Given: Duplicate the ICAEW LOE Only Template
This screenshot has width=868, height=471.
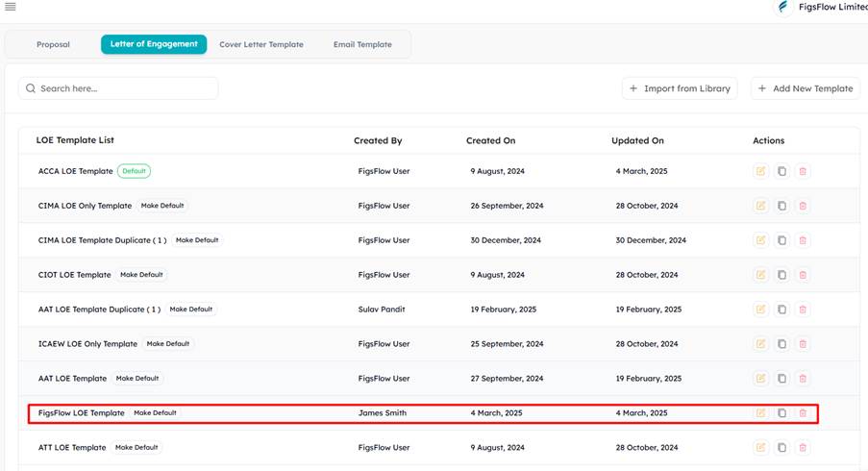Looking at the screenshot, I should point(781,344).
